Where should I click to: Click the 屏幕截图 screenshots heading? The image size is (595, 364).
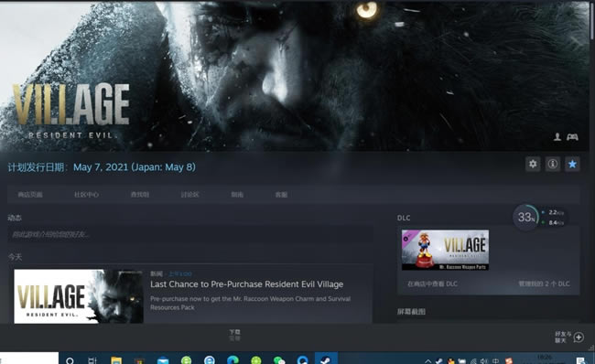(x=411, y=311)
